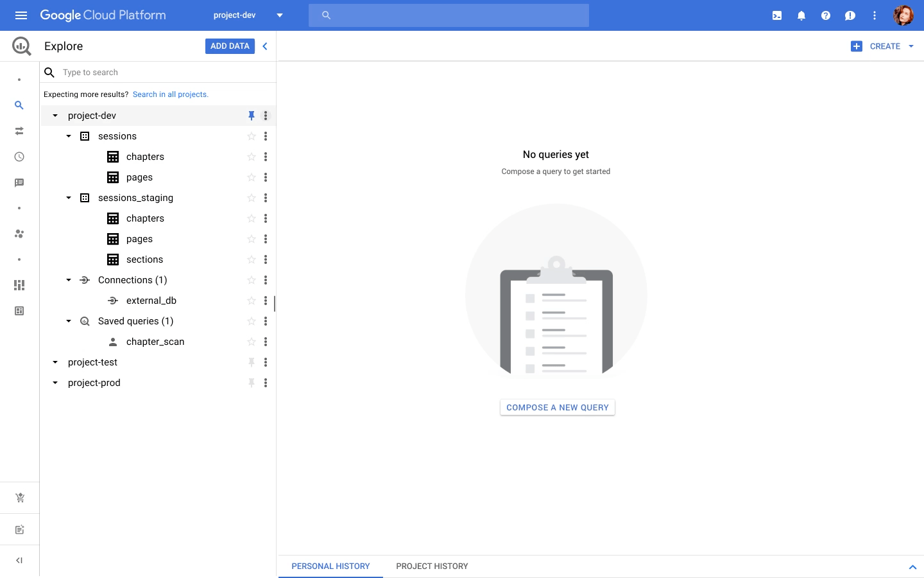
Task: Open the Cloud Shell terminal
Action: pos(776,15)
